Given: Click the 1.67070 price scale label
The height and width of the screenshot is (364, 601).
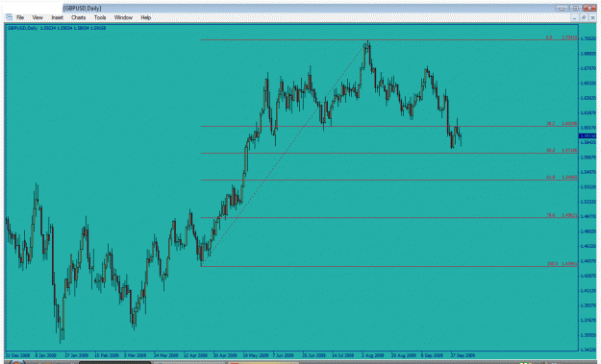Looking at the screenshot, I should 588,68.
